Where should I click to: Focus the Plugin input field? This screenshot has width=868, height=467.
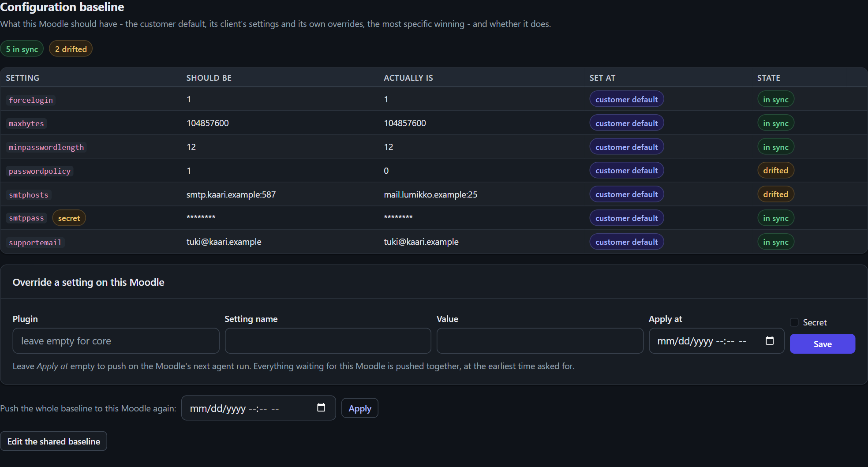pyautogui.click(x=116, y=341)
